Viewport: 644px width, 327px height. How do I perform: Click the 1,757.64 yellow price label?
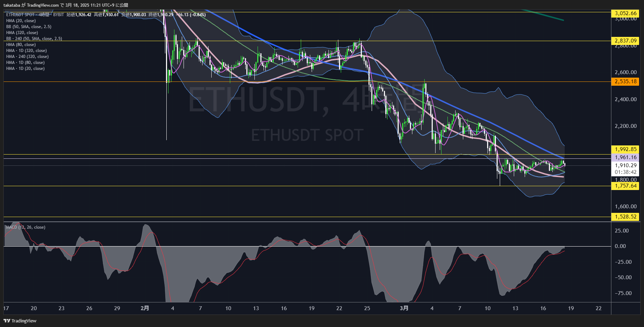[625, 186]
